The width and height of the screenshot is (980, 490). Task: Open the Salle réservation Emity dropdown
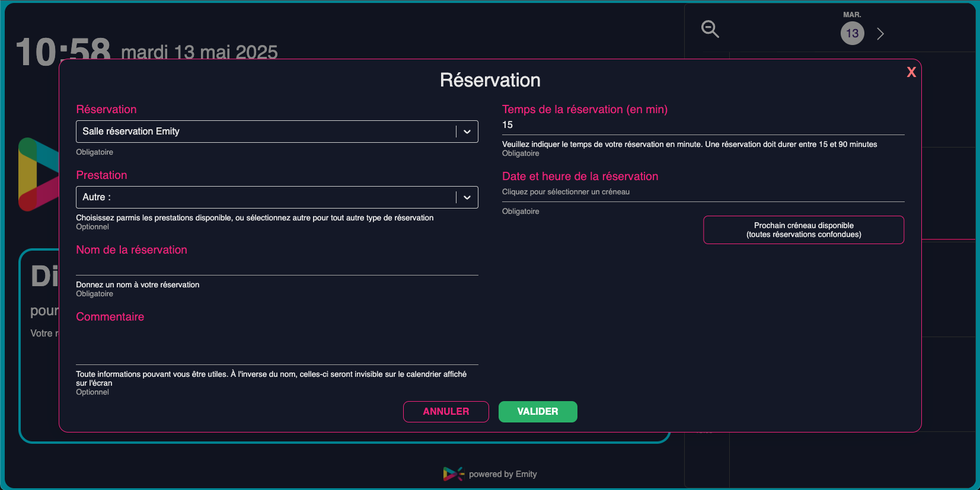pyautogui.click(x=277, y=132)
